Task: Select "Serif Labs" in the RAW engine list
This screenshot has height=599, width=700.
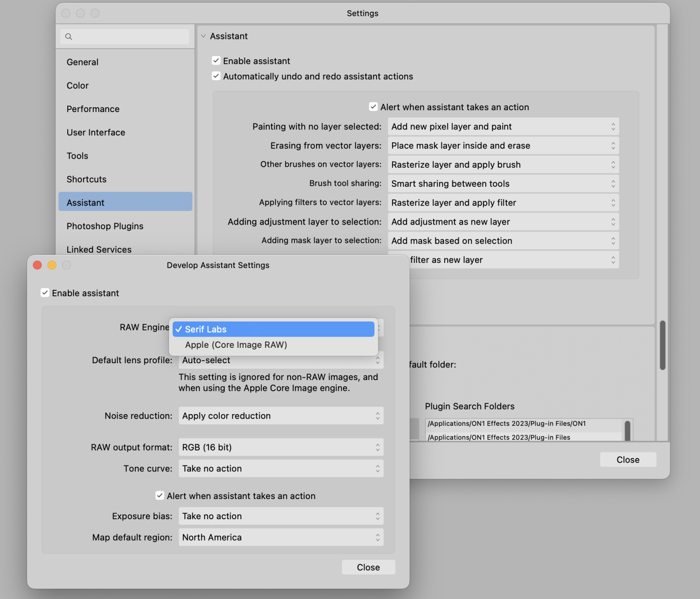Action: tap(206, 329)
